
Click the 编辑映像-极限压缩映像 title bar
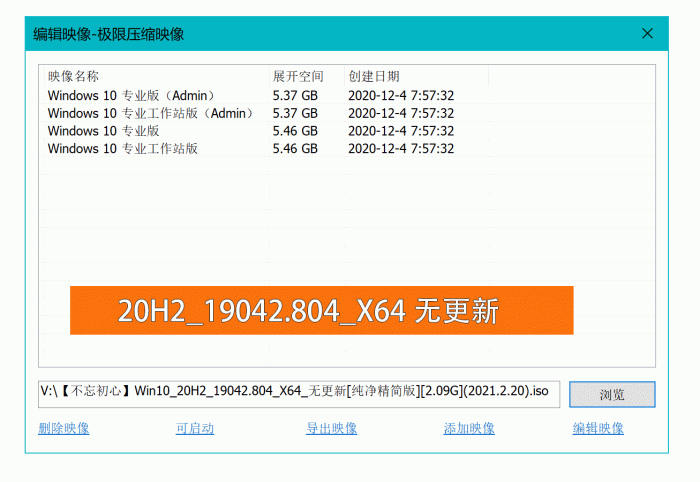(300, 34)
